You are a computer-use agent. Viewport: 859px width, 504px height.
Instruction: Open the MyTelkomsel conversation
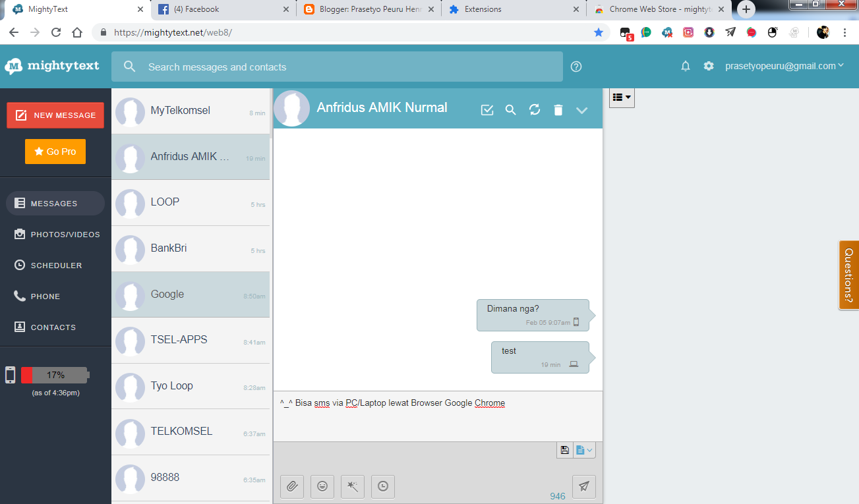click(191, 111)
